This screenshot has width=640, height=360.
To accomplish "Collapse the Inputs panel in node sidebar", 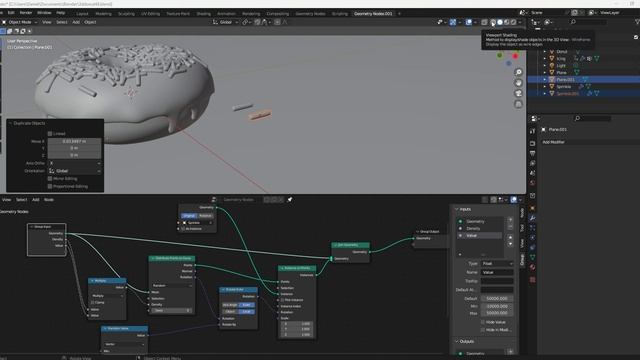I will 457,209.
